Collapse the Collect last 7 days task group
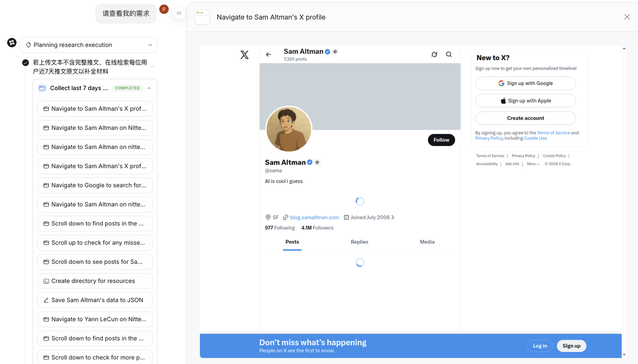 pos(149,88)
